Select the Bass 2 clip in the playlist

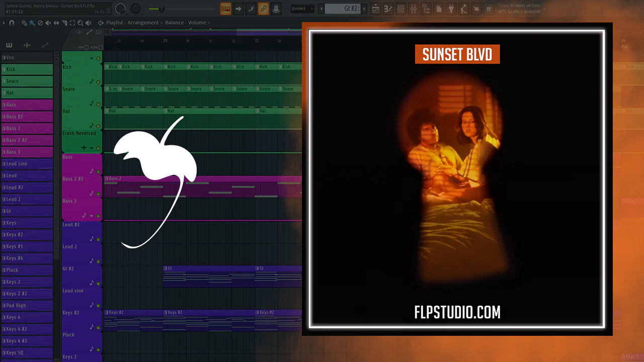(203, 187)
